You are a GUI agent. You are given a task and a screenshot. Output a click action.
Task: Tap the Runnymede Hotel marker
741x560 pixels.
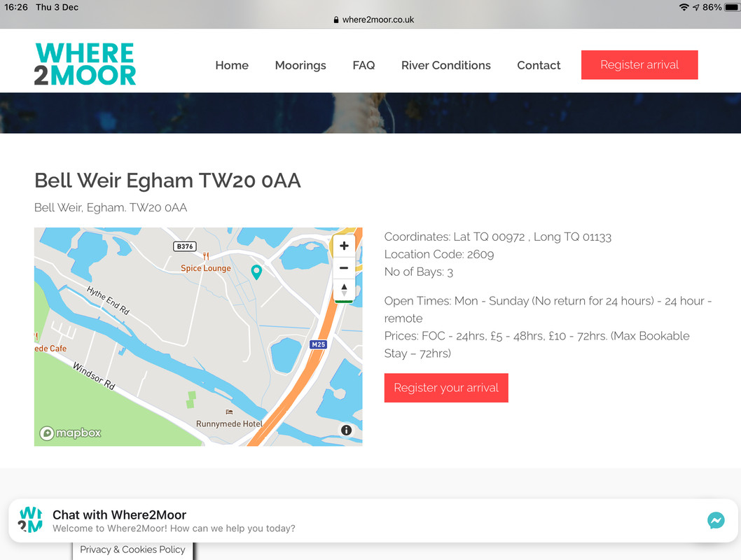pos(229,419)
